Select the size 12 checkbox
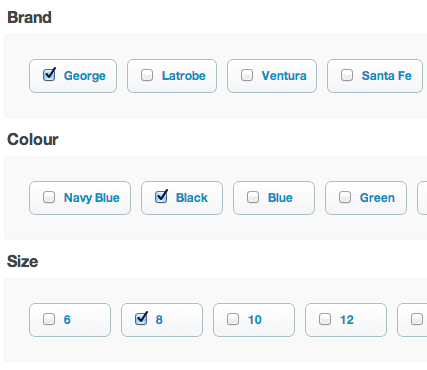Image resolution: width=427 pixels, height=370 pixels. pos(325,319)
